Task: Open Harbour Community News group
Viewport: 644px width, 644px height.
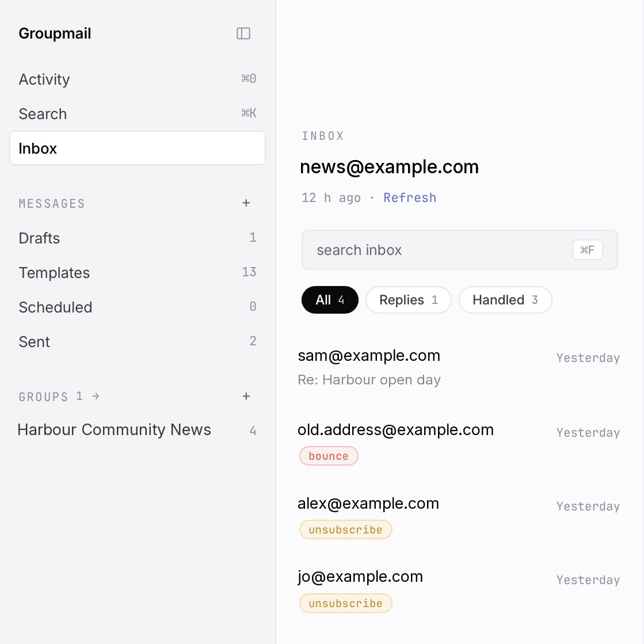Action: [138, 430]
